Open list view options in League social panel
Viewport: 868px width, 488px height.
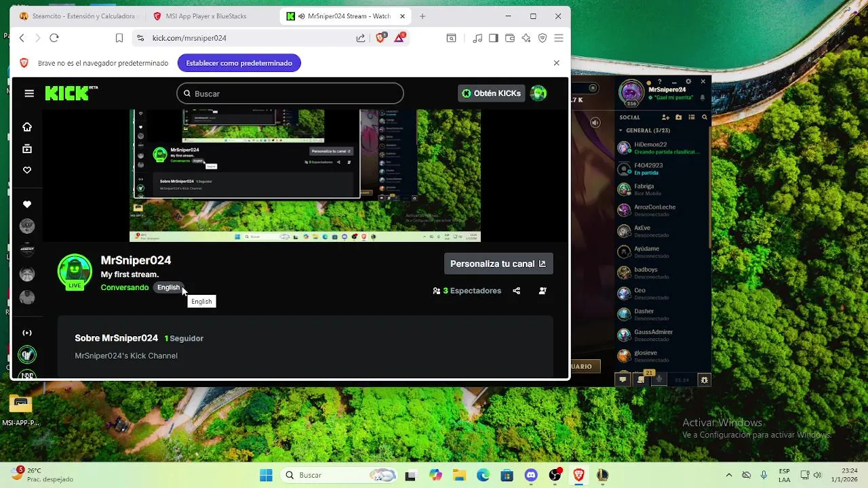(692, 117)
